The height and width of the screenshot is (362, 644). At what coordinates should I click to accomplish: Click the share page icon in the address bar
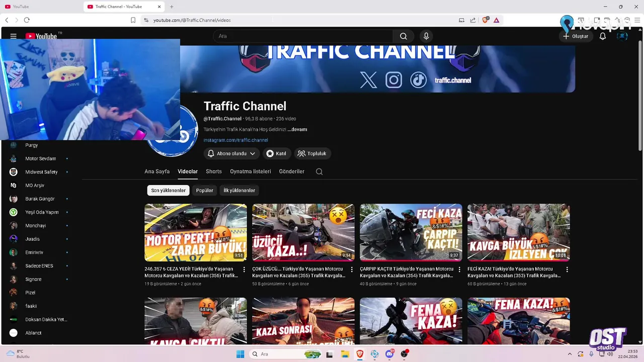coord(473,20)
